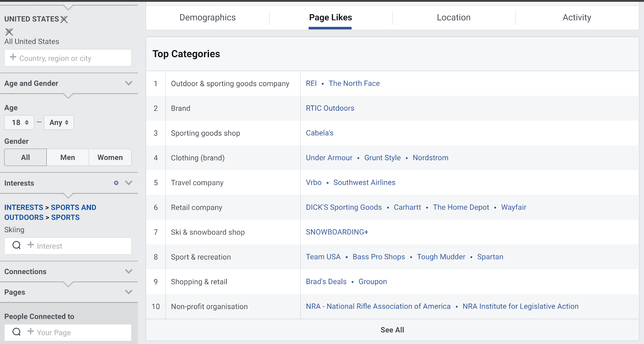Open The North Face page link

(354, 84)
